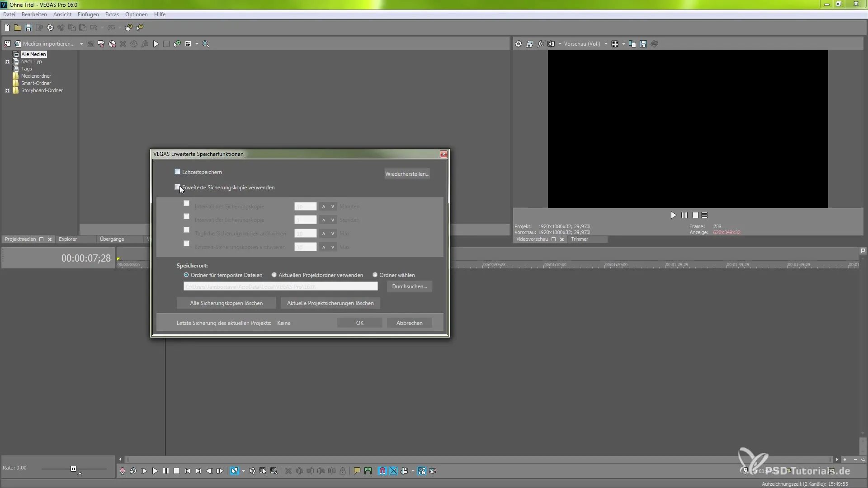Create a new project via toolbar icon

pyautogui.click(x=7, y=28)
